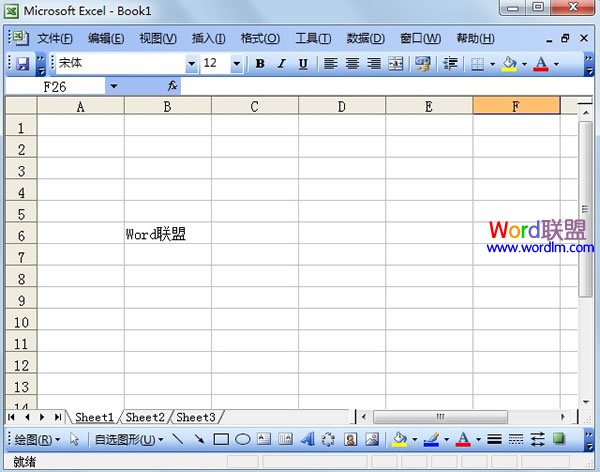Switch to Sheet1 tab
The image size is (600, 472).
(94, 417)
